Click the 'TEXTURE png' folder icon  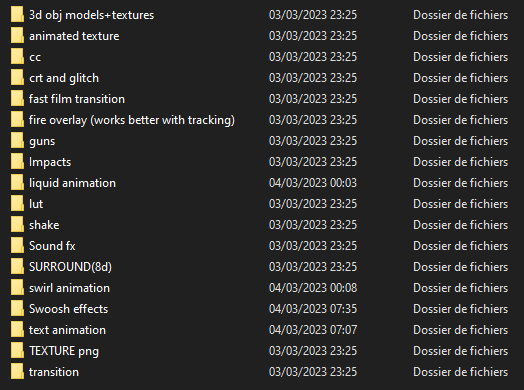17,351
